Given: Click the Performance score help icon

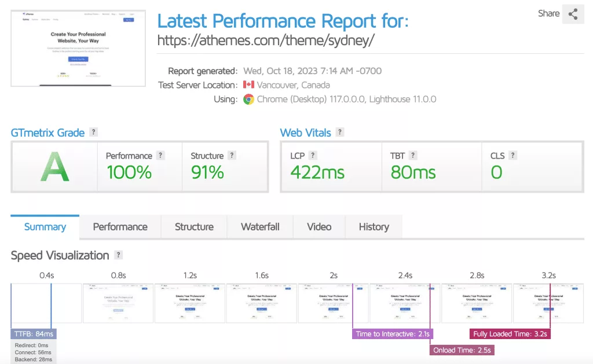Looking at the screenshot, I should [161, 155].
